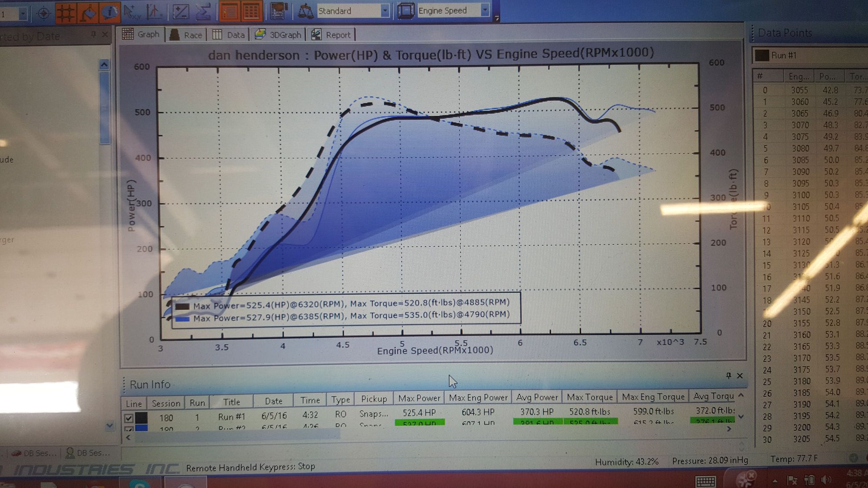Open the Engine Speed axis dropdown
Image resolution: width=868 pixels, height=488 pixels.
[x=485, y=10]
